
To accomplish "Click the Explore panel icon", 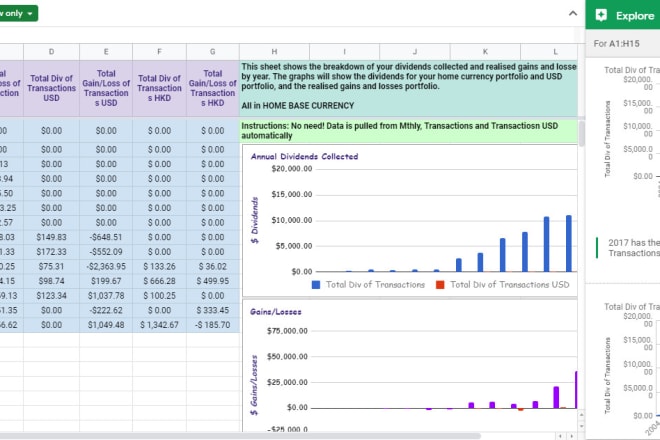I will 601,16.
